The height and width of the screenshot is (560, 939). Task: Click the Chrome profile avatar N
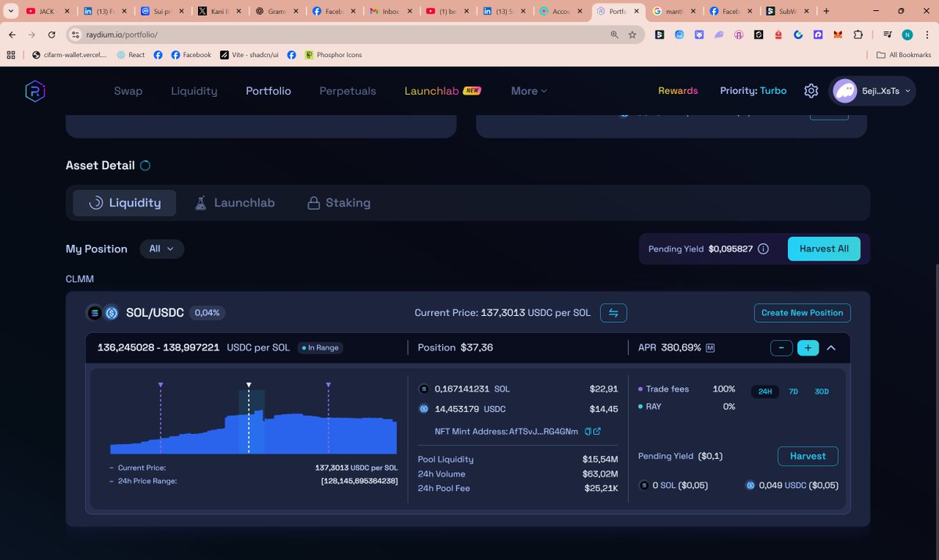click(907, 34)
